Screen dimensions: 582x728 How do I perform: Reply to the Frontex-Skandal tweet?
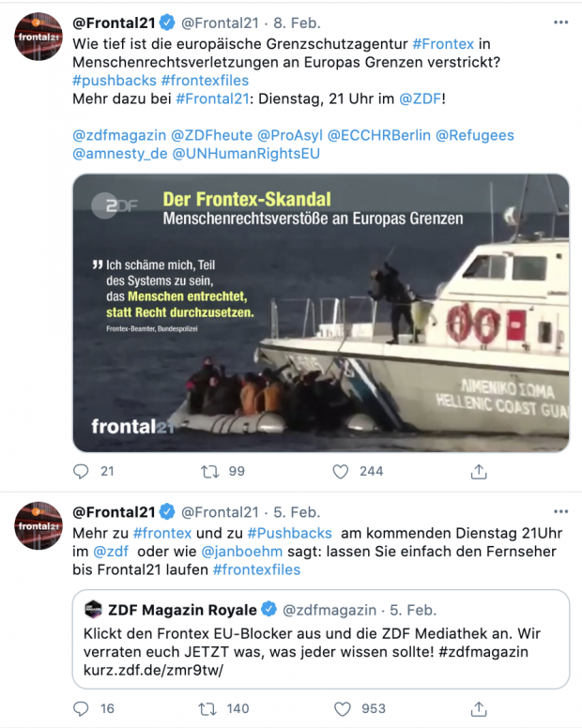(82, 471)
